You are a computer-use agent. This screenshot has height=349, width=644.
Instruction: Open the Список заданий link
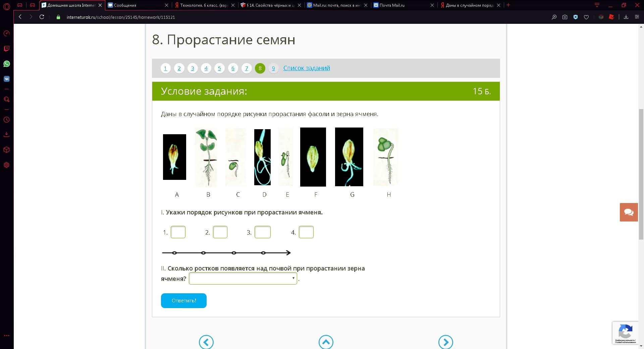[307, 68]
